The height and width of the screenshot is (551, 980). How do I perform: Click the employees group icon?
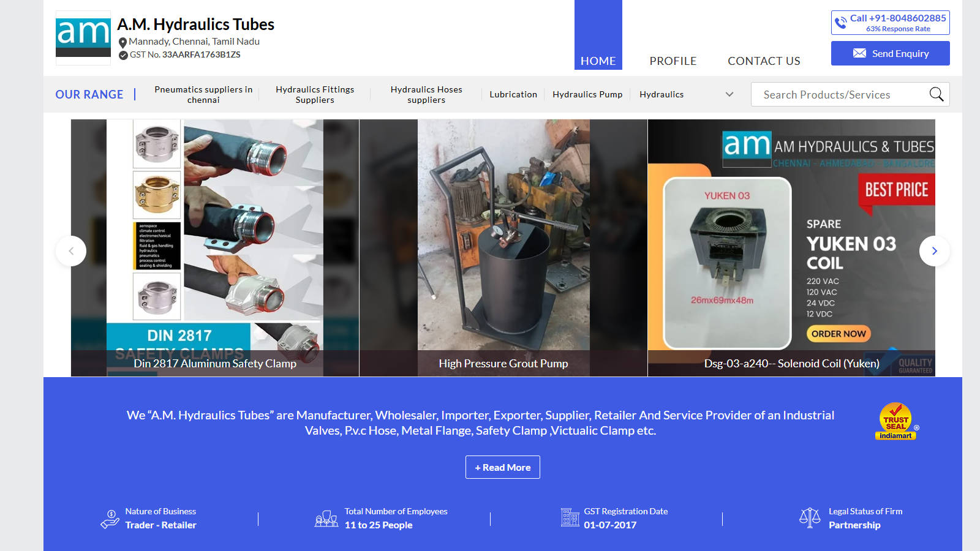(x=326, y=519)
